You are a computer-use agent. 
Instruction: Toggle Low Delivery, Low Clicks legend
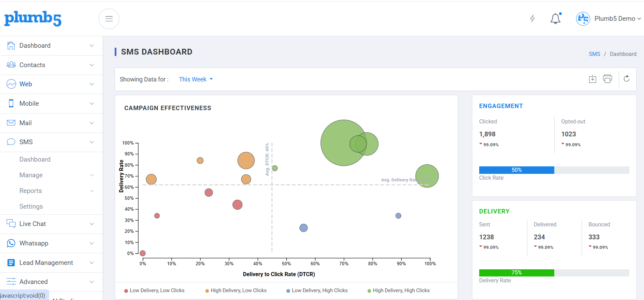pos(154,290)
